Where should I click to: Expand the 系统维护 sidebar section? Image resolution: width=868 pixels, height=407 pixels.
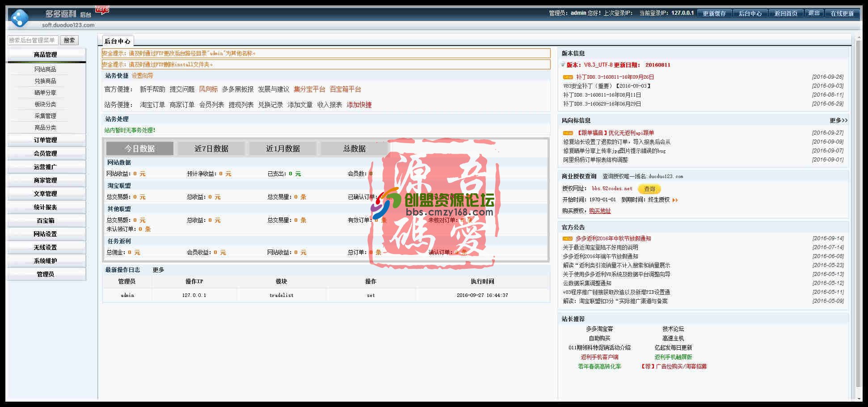(46, 261)
